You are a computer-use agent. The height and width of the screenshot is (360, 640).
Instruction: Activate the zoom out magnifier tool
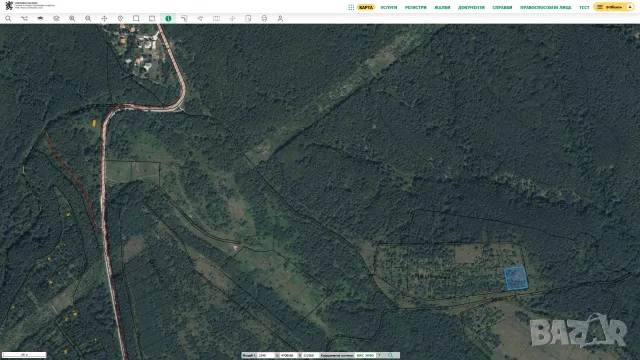[88, 18]
